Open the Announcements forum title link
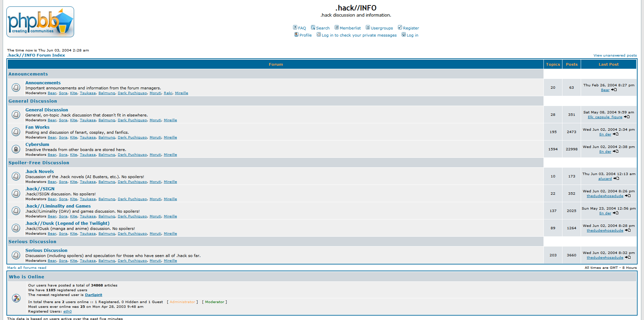This screenshot has width=644, height=320. point(43,83)
